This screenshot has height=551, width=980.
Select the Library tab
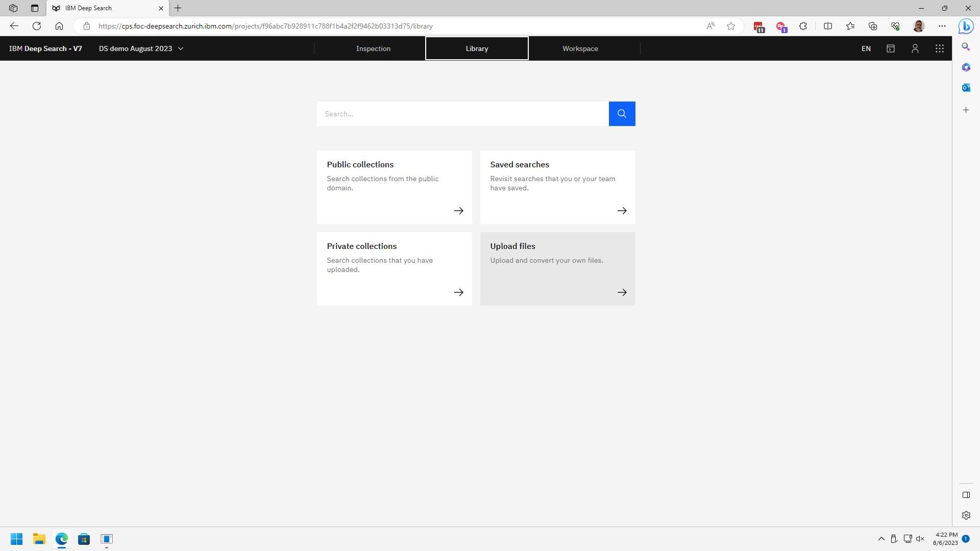coord(477,48)
